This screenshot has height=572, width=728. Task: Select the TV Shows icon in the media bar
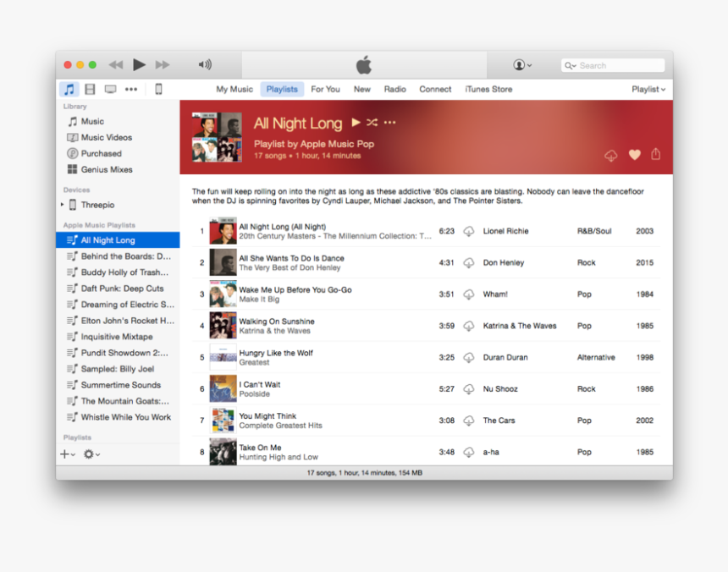point(110,89)
